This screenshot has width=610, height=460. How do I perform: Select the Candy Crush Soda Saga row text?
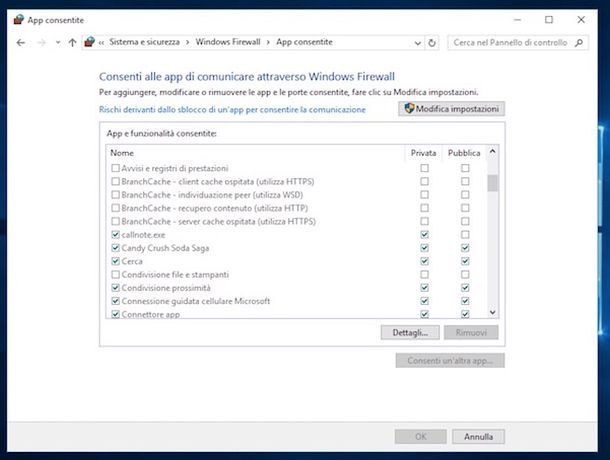(165, 248)
